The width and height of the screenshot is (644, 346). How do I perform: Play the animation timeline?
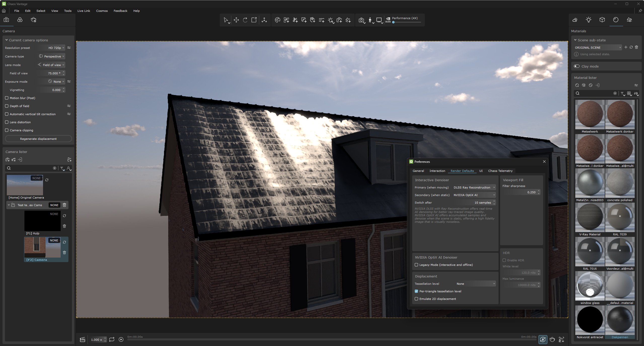click(121, 339)
